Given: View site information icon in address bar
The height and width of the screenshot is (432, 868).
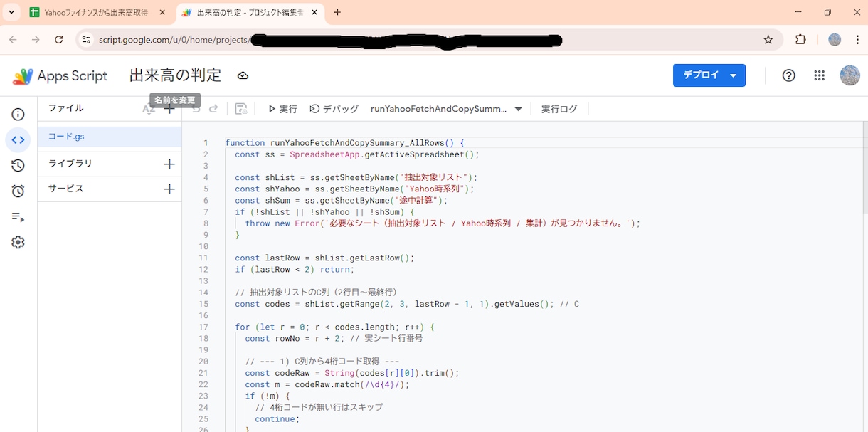Looking at the screenshot, I should (x=86, y=40).
